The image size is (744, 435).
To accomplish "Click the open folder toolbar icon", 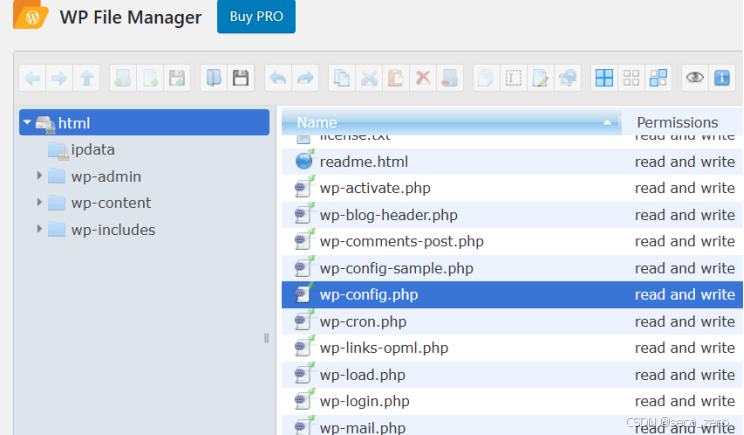I will (x=214, y=78).
